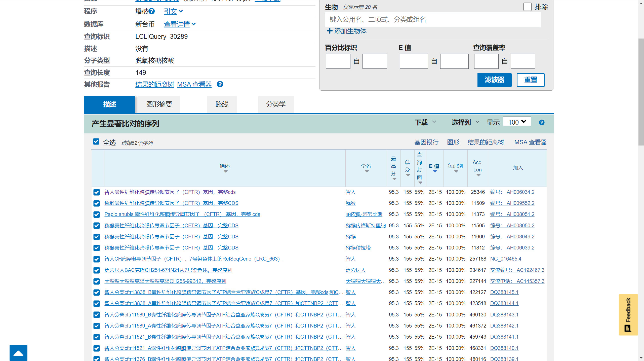Sort results by 最高分 column
This screenshot has height=361, width=644.
point(394,179)
